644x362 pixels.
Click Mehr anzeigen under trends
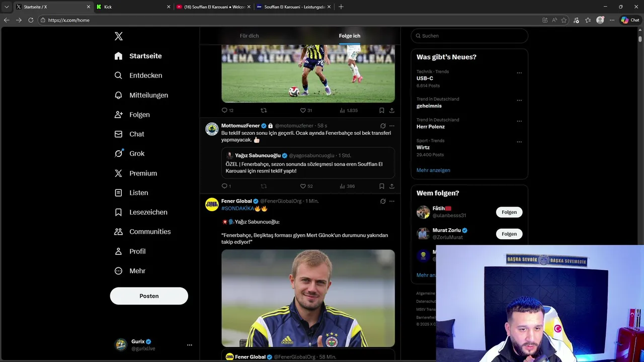coord(433,170)
